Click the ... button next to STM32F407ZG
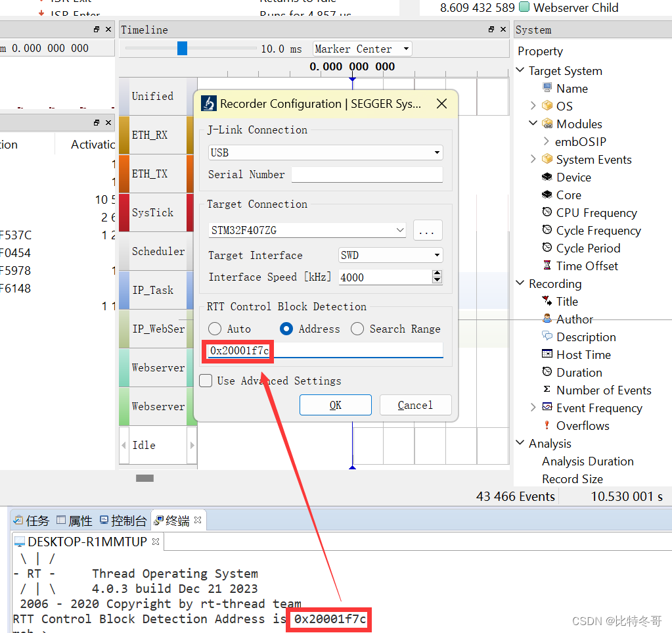Screen dimensions: 672x633 (428, 230)
